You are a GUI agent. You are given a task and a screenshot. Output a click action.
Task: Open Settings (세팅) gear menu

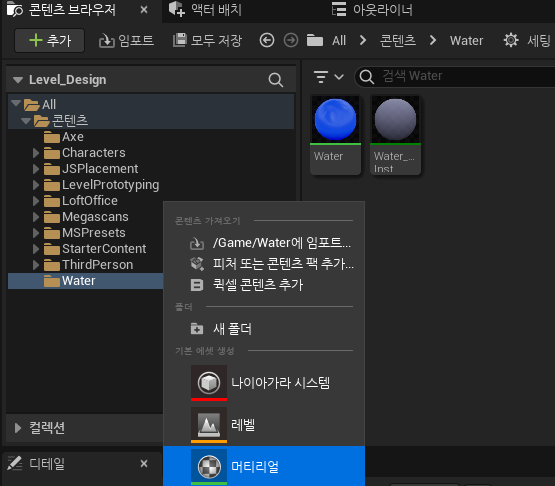click(x=527, y=40)
